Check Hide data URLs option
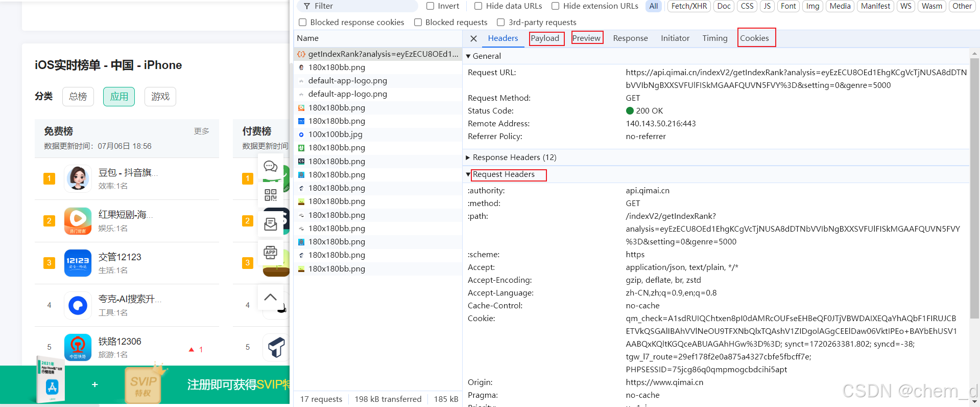 478,6
